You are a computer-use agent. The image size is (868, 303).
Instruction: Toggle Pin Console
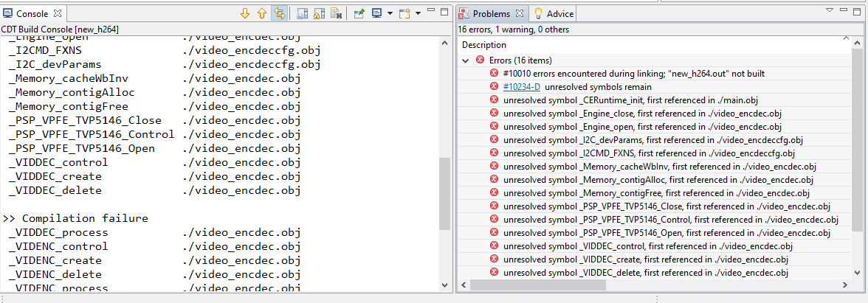click(359, 13)
